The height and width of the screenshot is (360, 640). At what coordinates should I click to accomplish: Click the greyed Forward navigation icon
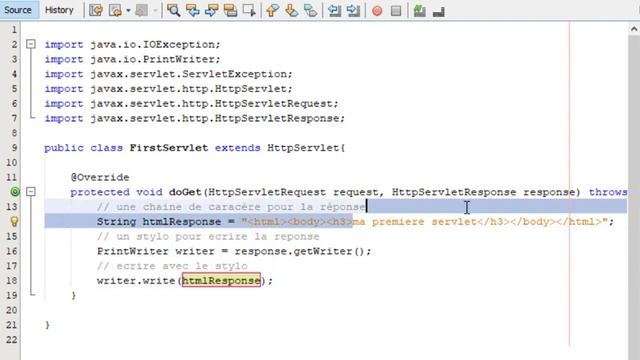tap(142, 11)
